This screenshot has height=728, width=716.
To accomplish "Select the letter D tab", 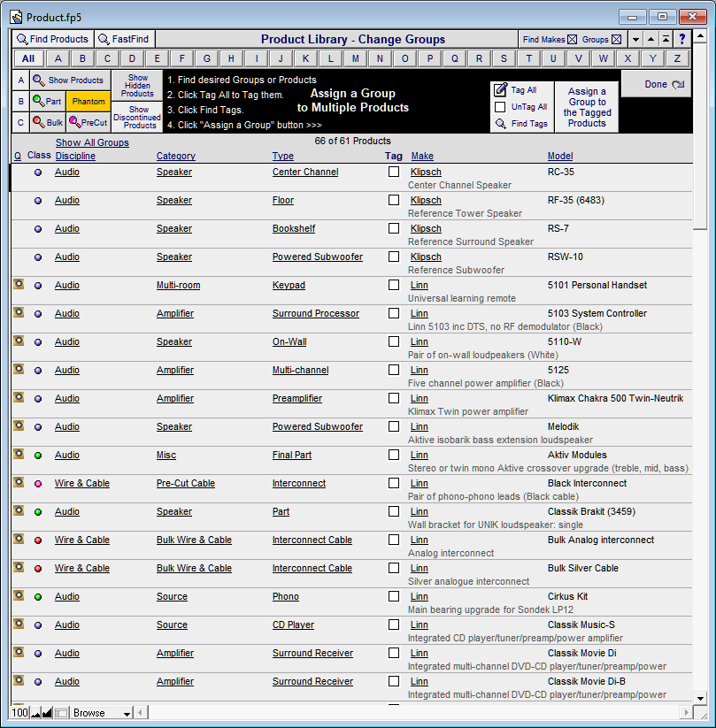I will point(132,58).
